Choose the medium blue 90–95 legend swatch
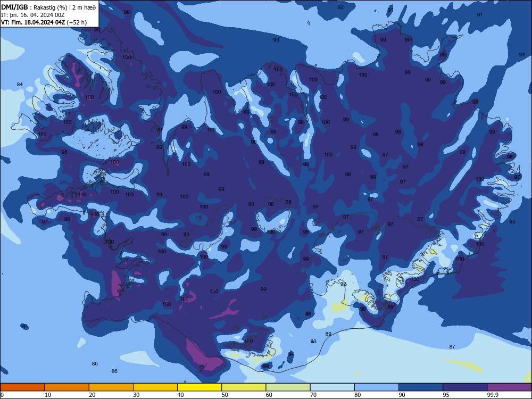The image size is (532, 399). click(421, 387)
